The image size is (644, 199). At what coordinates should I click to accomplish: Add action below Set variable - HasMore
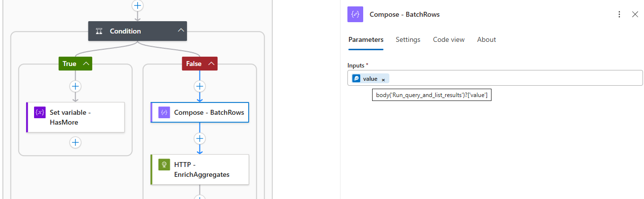(x=75, y=142)
